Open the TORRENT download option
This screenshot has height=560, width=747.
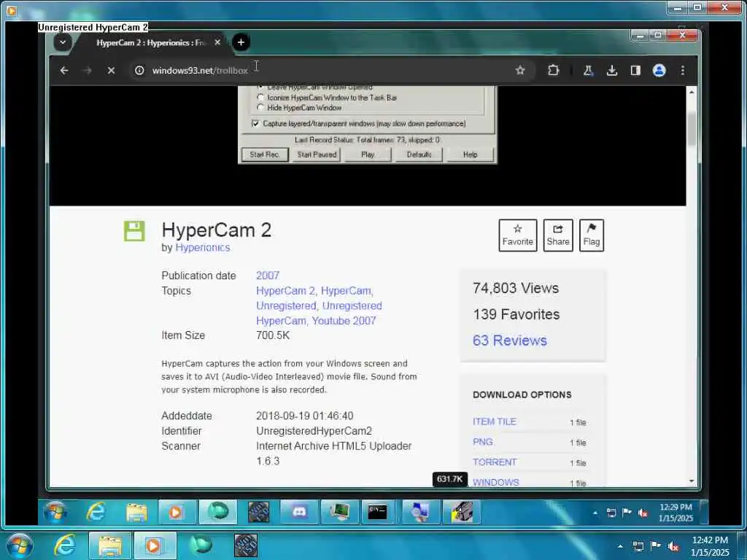495,462
